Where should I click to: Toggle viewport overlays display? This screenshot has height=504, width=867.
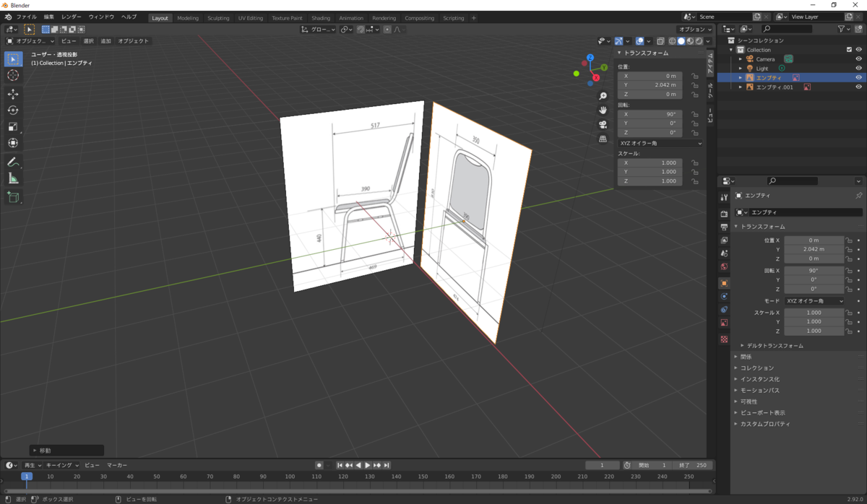tap(640, 41)
